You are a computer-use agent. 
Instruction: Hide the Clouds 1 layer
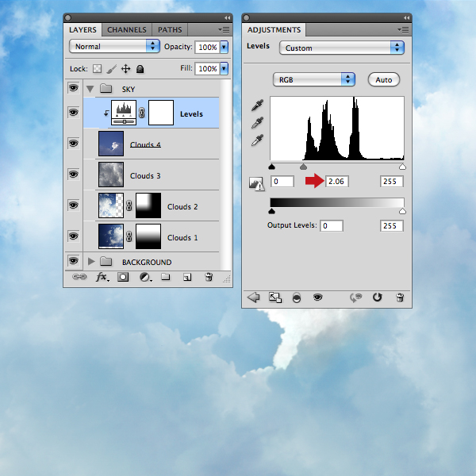pos(73,236)
